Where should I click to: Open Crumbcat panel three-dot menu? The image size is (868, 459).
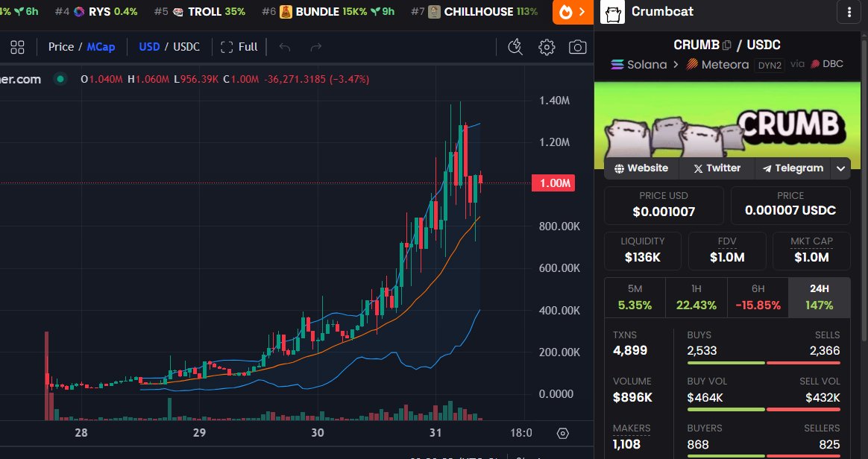pos(849,12)
